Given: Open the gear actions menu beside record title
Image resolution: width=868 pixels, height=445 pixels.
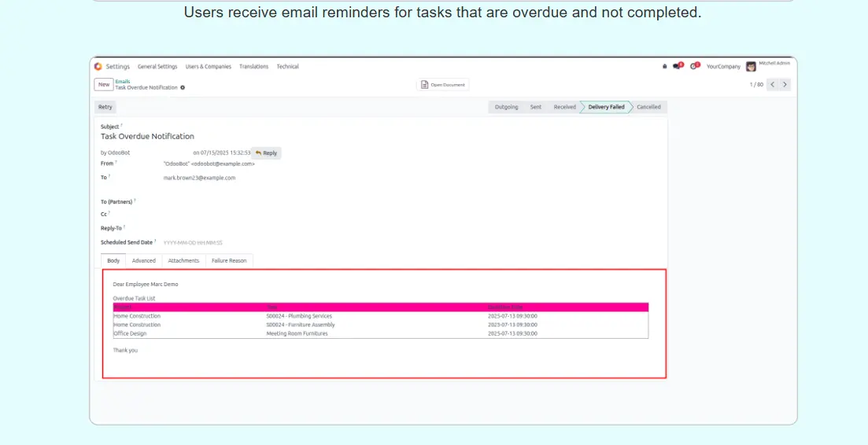Looking at the screenshot, I should [x=183, y=88].
